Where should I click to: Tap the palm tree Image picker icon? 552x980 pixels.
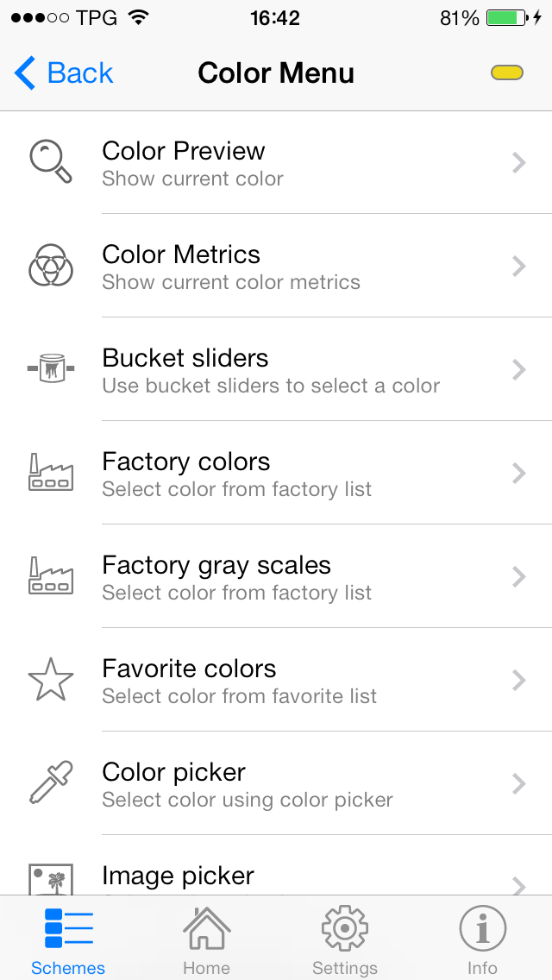click(51, 879)
